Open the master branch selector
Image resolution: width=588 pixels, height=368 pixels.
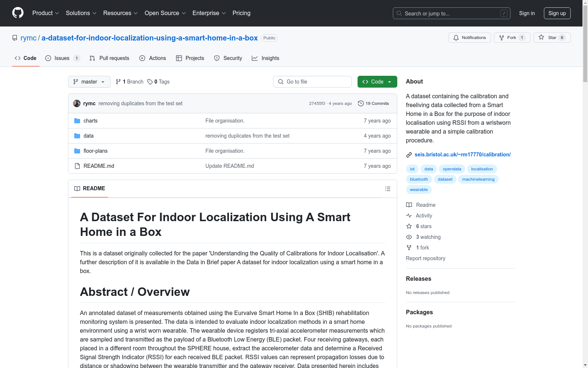(89, 82)
